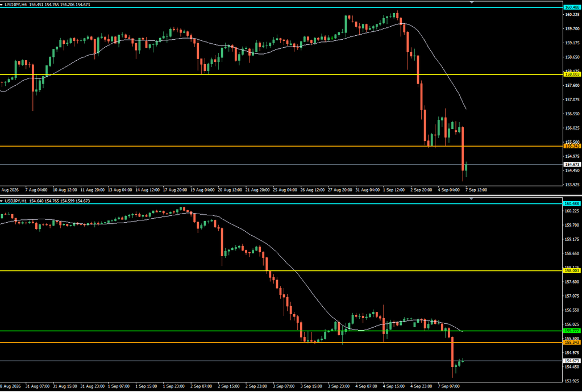Screen dimensions: 582x392
Task: Select the yellow 158.003 price tag in H4 chart
Action: pyautogui.click(x=572, y=74)
